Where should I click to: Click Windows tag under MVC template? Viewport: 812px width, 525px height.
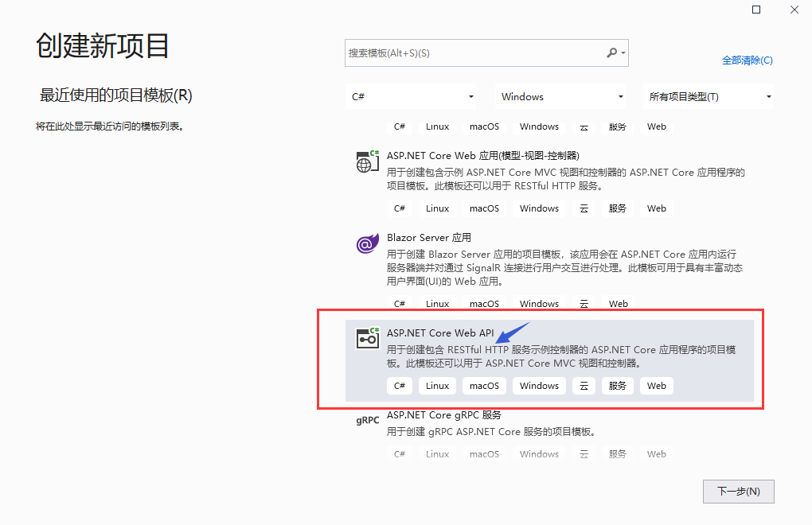click(539, 208)
